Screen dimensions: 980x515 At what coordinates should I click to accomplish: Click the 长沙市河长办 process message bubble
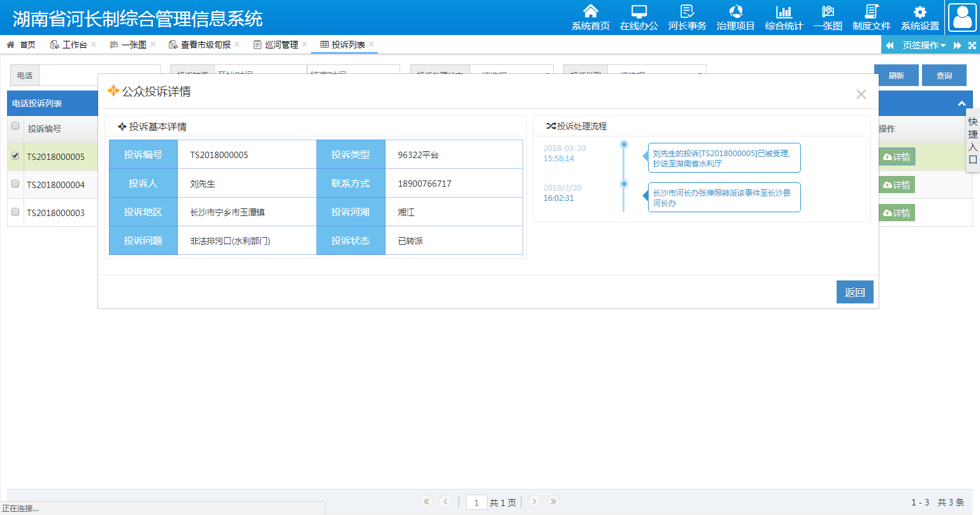(724, 198)
